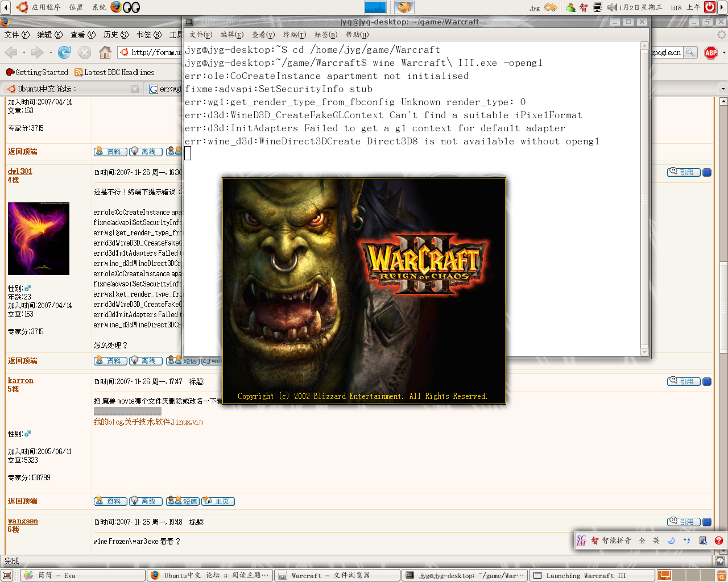Open terminal 编辑(E) menu
The height and width of the screenshot is (582, 728).
[x=232, y=35]
